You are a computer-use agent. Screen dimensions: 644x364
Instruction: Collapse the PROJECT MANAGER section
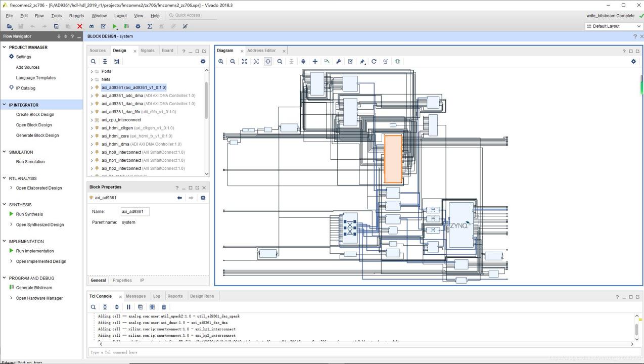click(5, 47)
